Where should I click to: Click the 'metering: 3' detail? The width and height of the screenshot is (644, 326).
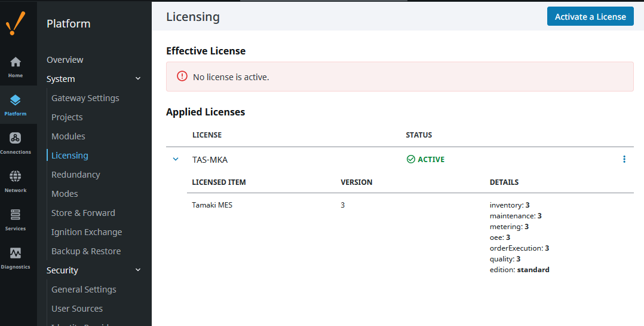coord(509,227)
